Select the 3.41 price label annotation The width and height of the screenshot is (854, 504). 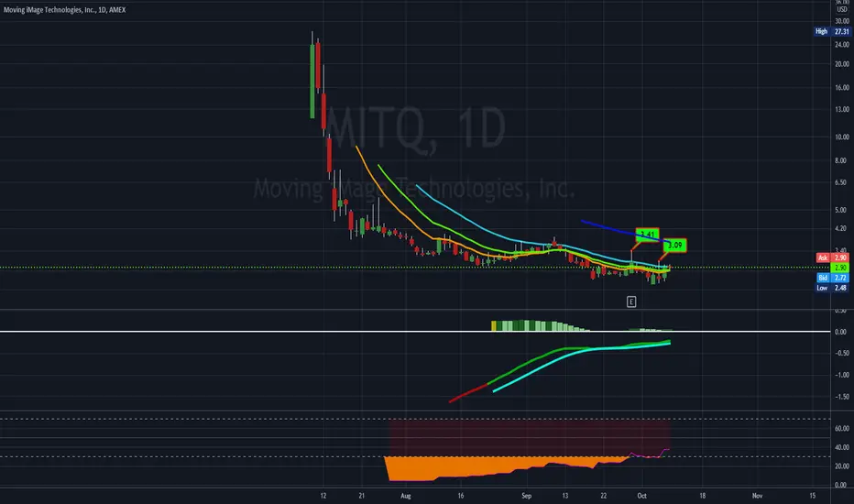tap(647, 235)
